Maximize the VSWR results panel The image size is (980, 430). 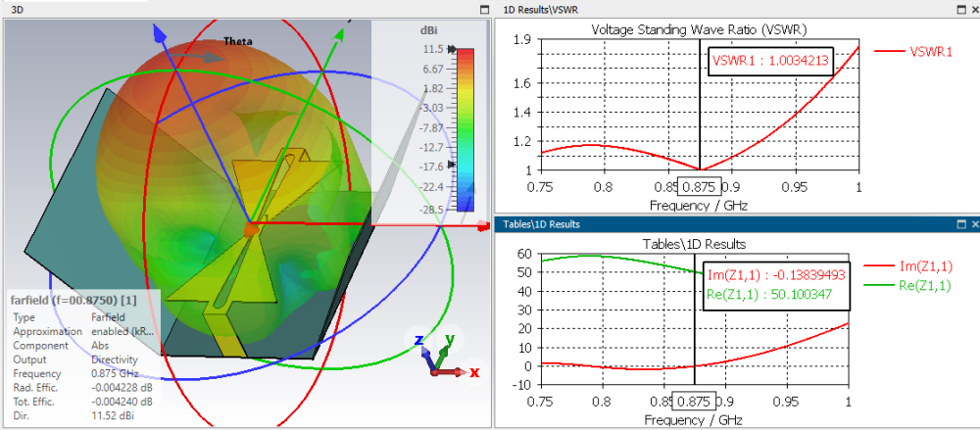click(961, 10)
